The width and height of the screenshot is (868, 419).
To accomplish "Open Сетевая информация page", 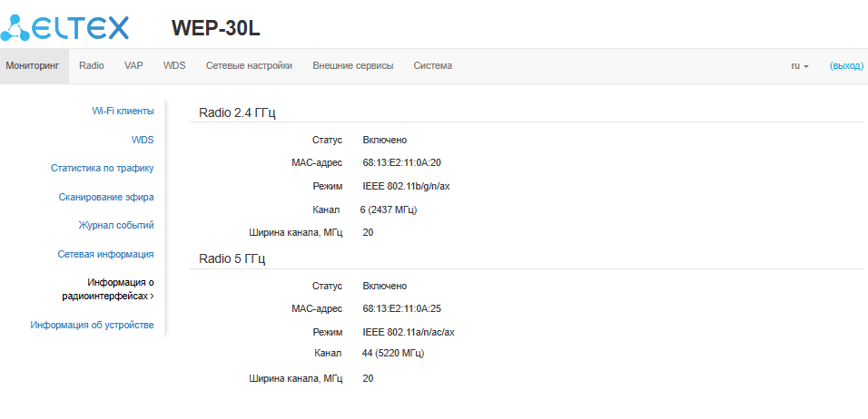I will pyautogui.click(x=105, y=254).
